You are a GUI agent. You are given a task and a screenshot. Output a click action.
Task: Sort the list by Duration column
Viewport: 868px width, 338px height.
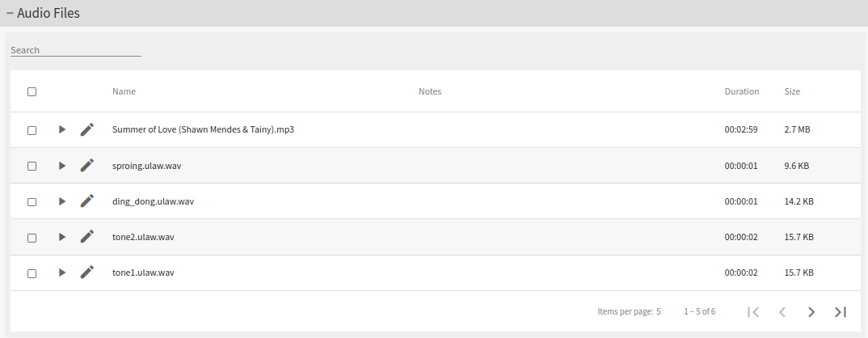point(741,91)
